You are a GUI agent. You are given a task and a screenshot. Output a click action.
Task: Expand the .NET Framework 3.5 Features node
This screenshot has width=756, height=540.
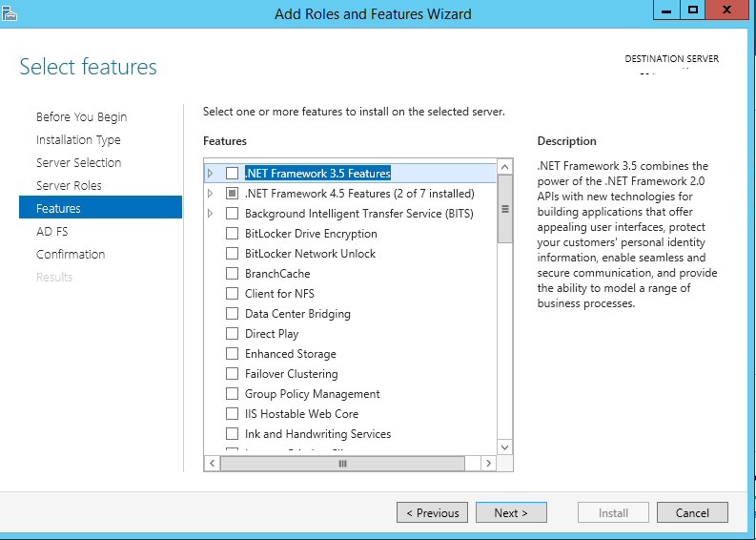tap(211, 174)
